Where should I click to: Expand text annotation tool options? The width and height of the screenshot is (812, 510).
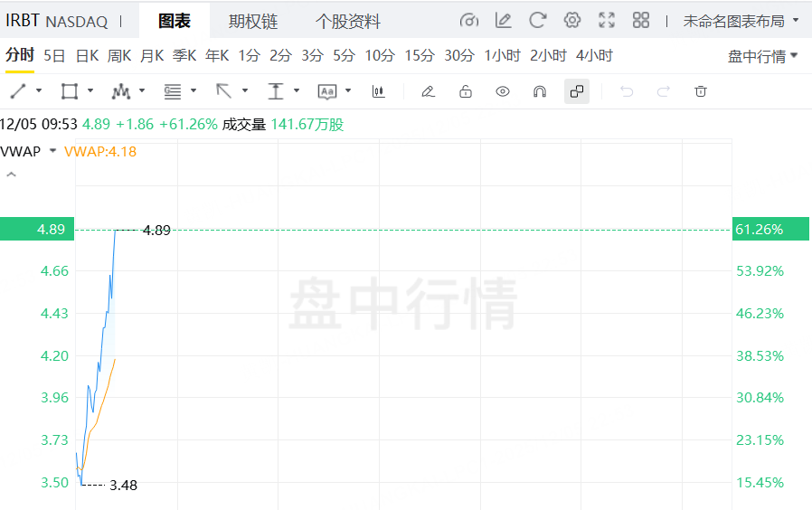pyautogui.click(x=348, y=90)
